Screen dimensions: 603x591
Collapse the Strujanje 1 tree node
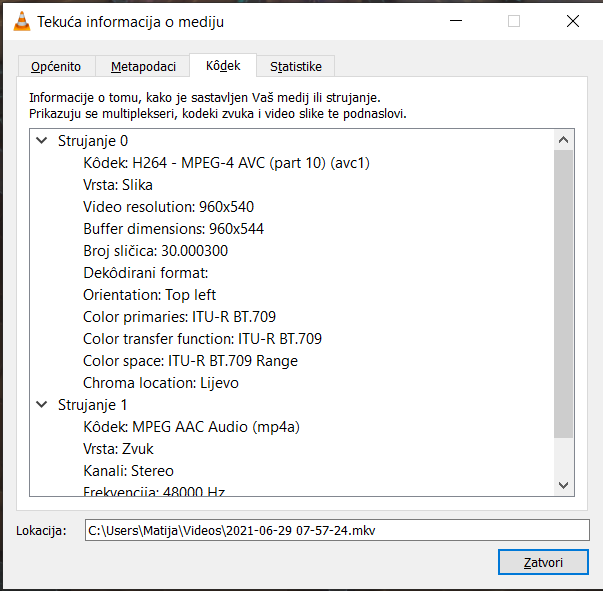[x=41, y=405]
